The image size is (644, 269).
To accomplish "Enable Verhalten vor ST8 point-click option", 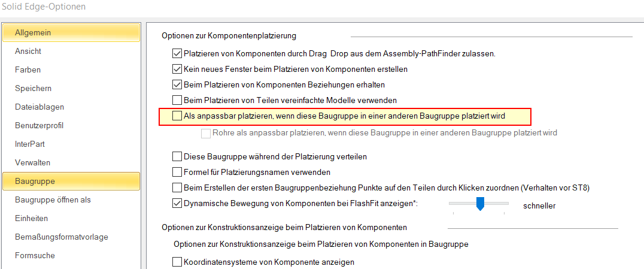I will coord(177,188).
